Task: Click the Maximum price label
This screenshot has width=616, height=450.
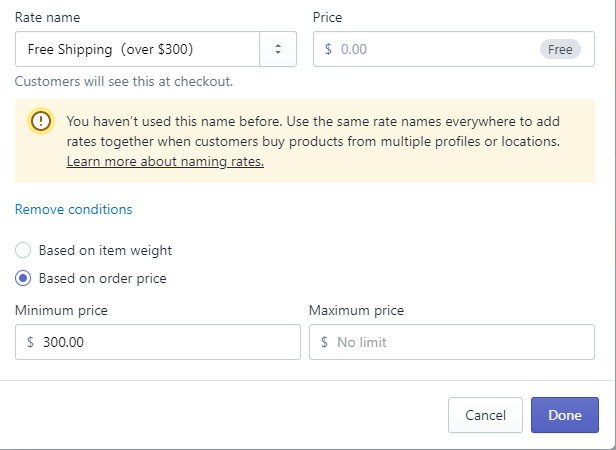Action: click(356, 310)
